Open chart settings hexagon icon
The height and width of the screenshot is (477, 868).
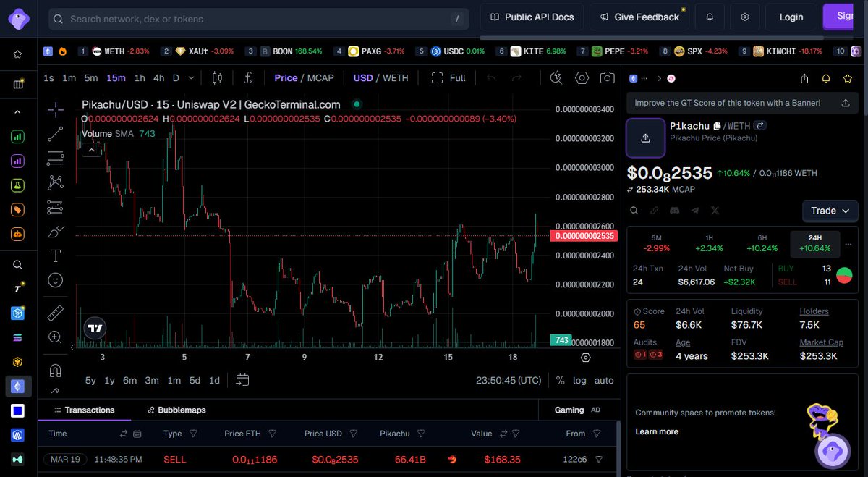click(582, 77)
